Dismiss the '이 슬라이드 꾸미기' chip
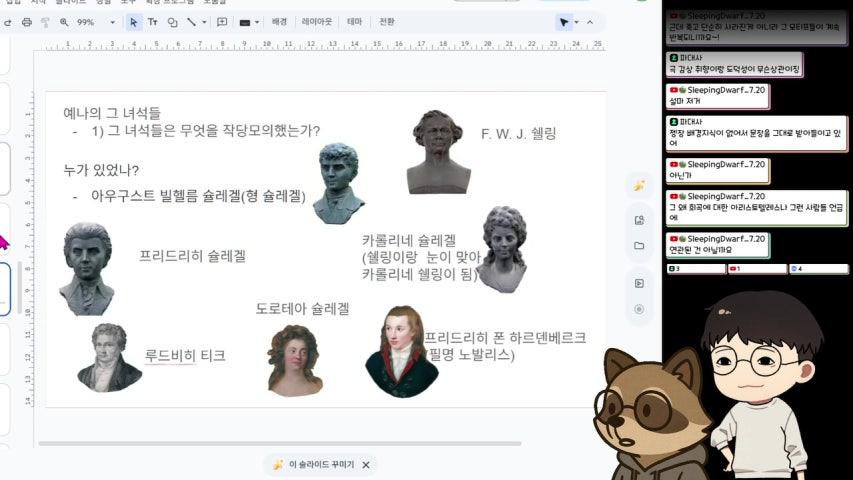The height and width of the screenshot is (480, 853). pos(366,465)
